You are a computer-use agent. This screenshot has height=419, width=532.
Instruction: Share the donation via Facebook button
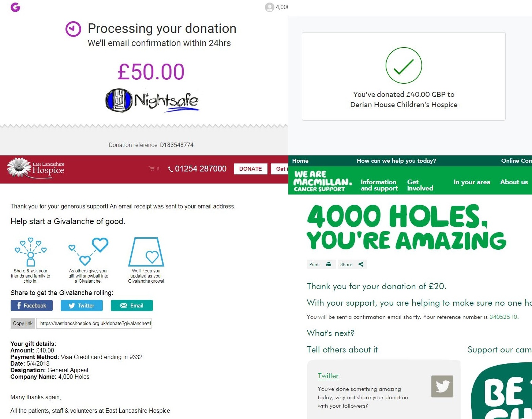(31, 306)
